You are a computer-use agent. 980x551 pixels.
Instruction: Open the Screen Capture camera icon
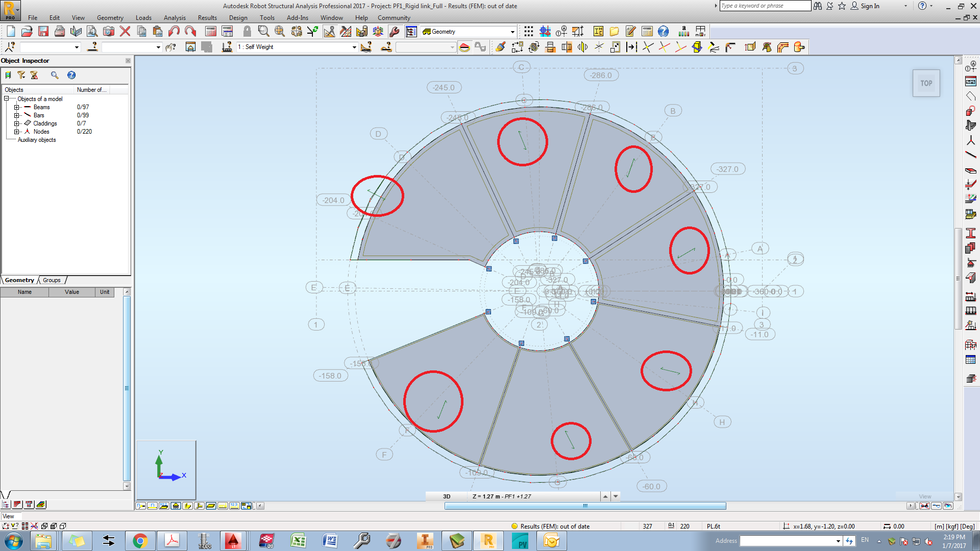(109, 31)
